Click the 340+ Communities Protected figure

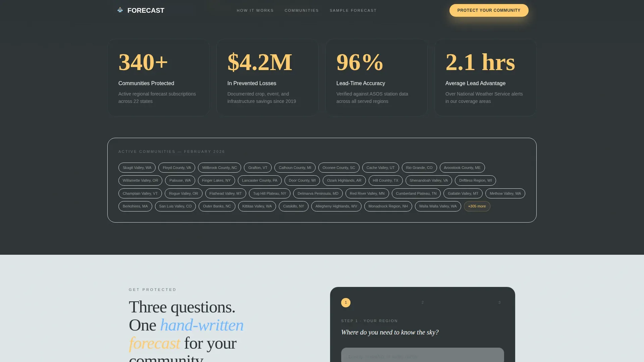tap(143, 62)
